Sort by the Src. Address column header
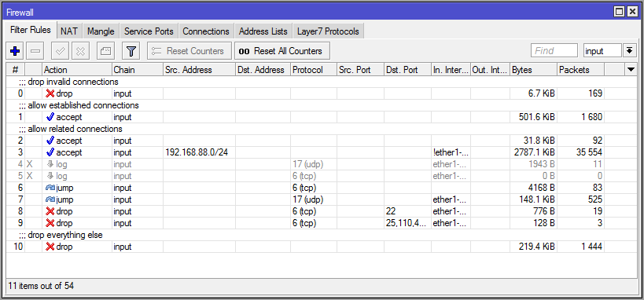Image resolution: width=644 pixels, height=300 pixels. pyautogui.click(x=199, y=70)
